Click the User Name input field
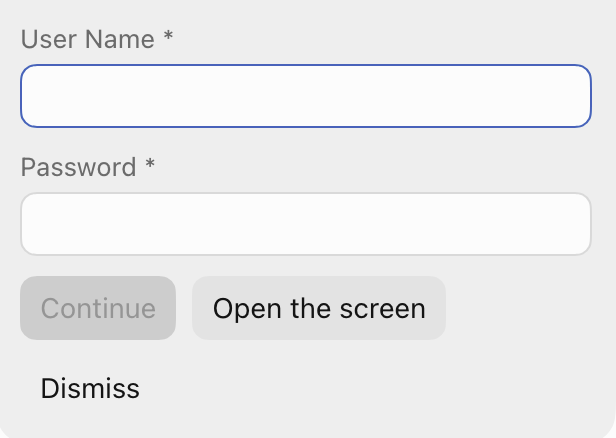 pos(306,96)
